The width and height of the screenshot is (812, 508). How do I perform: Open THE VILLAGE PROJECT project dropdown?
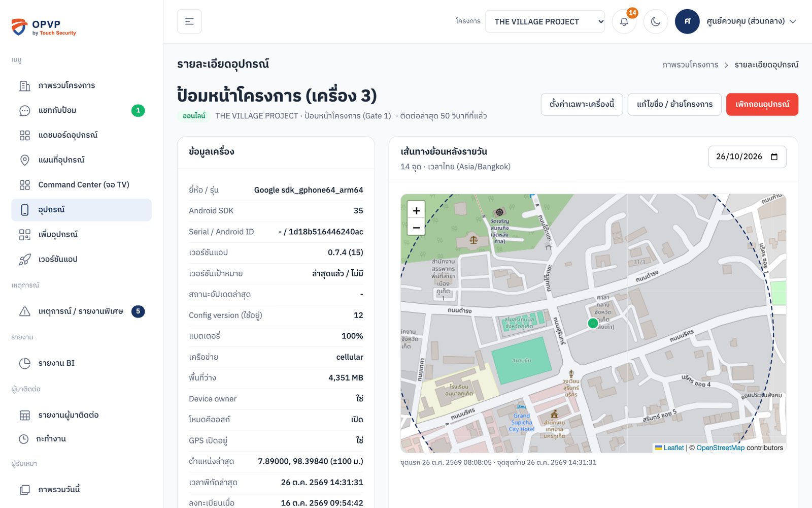click(x=545, y=21)
